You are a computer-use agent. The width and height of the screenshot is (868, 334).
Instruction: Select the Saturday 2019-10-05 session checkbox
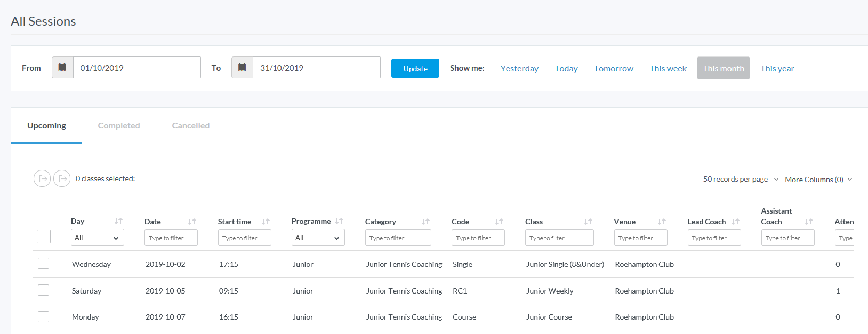pos(44,290)
